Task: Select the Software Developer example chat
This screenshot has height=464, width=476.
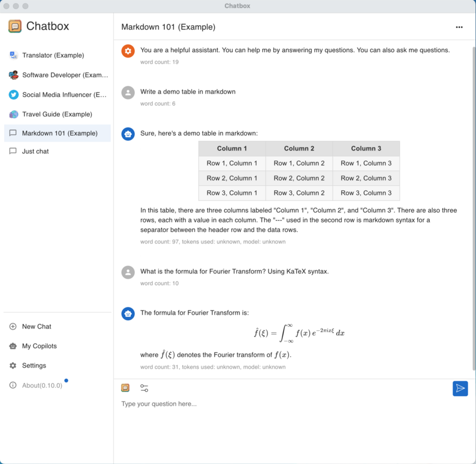Action: [58, 75]
